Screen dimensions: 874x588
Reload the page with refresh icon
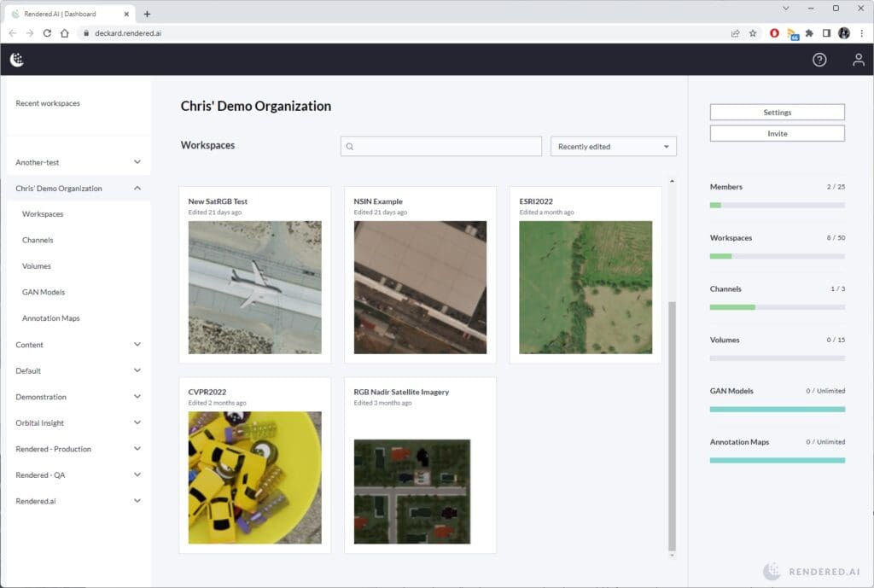tap(48, 33)
